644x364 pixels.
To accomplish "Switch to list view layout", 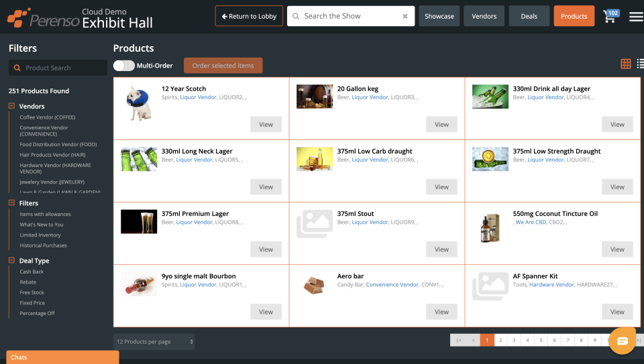I will [x=640, y=64].
